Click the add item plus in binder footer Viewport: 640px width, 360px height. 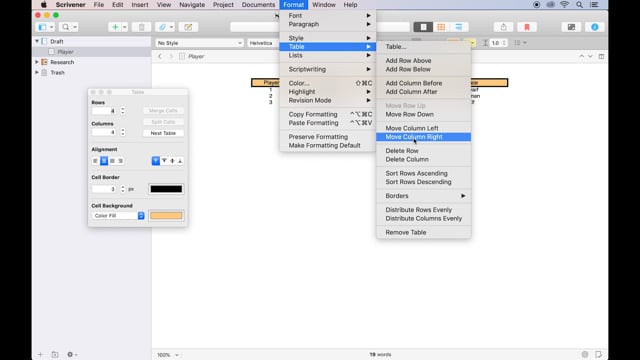[40, 354]
